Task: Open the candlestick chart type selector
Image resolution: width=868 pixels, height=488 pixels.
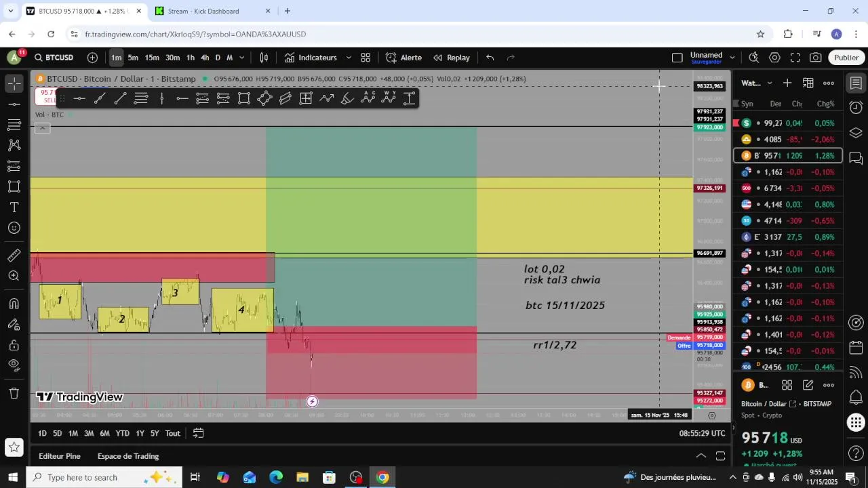Action: [264, 58]
